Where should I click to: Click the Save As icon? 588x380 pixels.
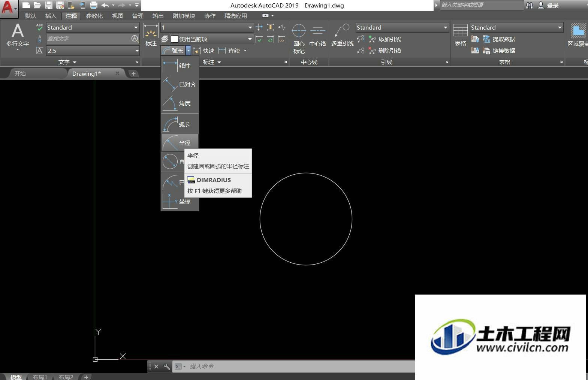point(60,5)
